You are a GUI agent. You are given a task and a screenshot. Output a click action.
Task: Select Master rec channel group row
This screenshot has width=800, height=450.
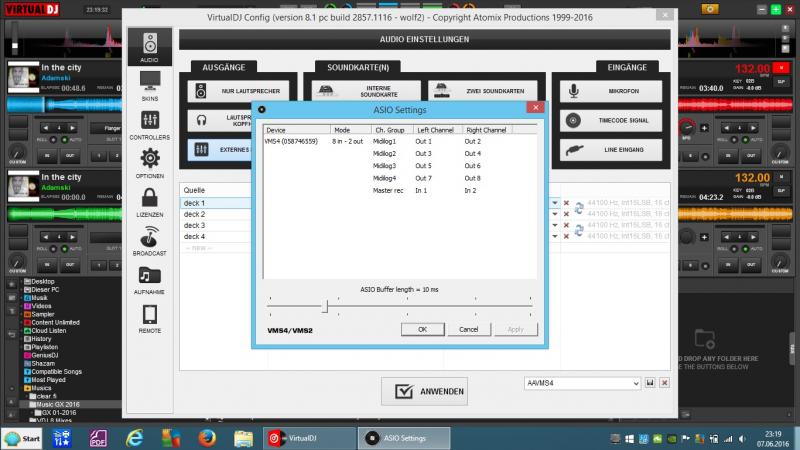[388, 190]
